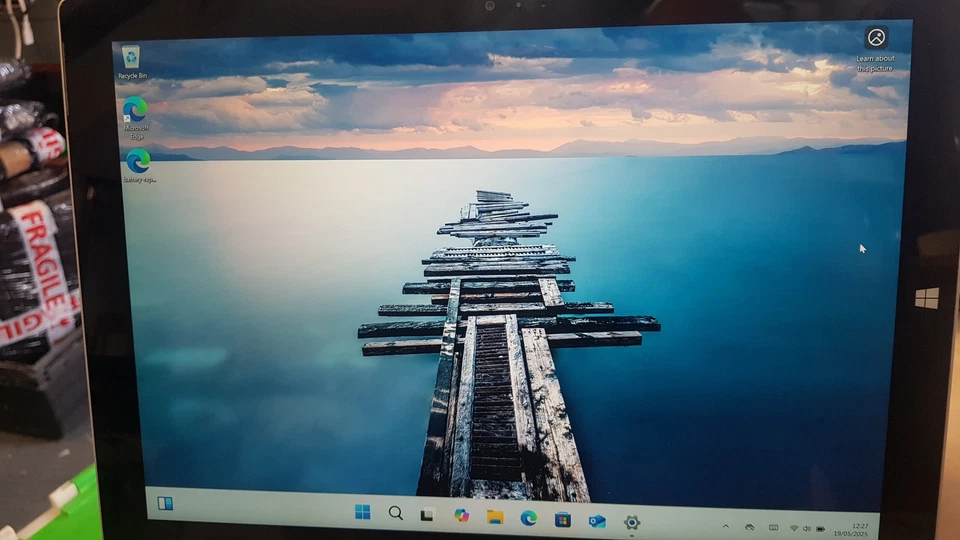Viewport: 960px width, 540px height.
Task: Open the Settings gear on the taskbar
Action: click(632, 522)
